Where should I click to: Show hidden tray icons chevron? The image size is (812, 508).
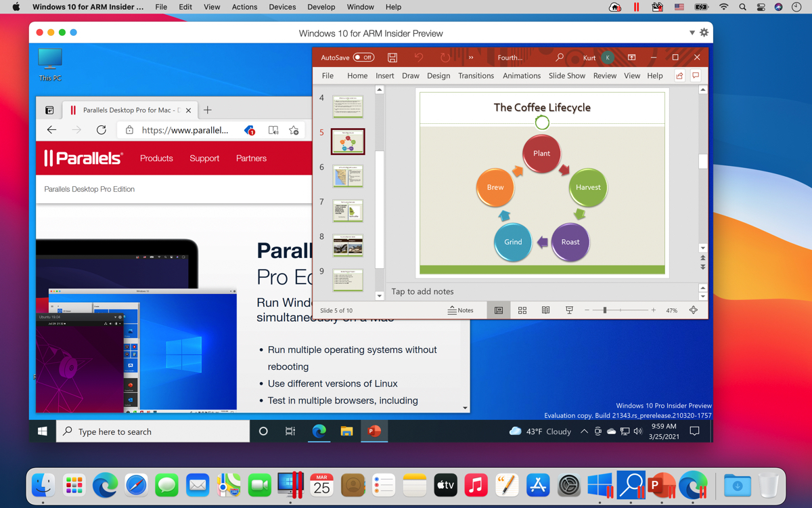click(584, 431)
